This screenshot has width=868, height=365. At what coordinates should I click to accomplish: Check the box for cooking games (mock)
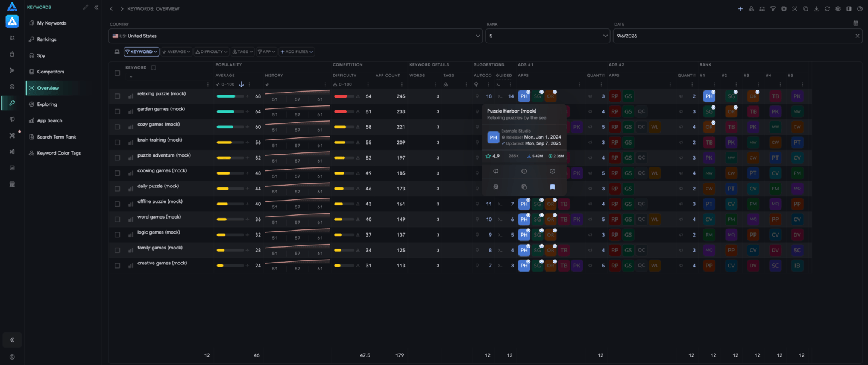117,173
